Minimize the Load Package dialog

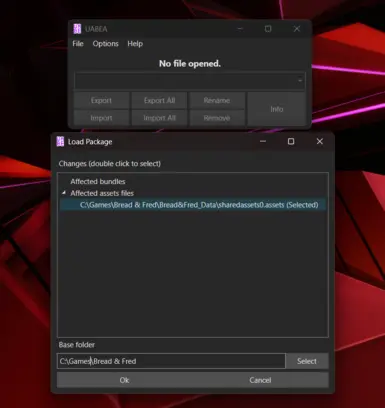263,141
